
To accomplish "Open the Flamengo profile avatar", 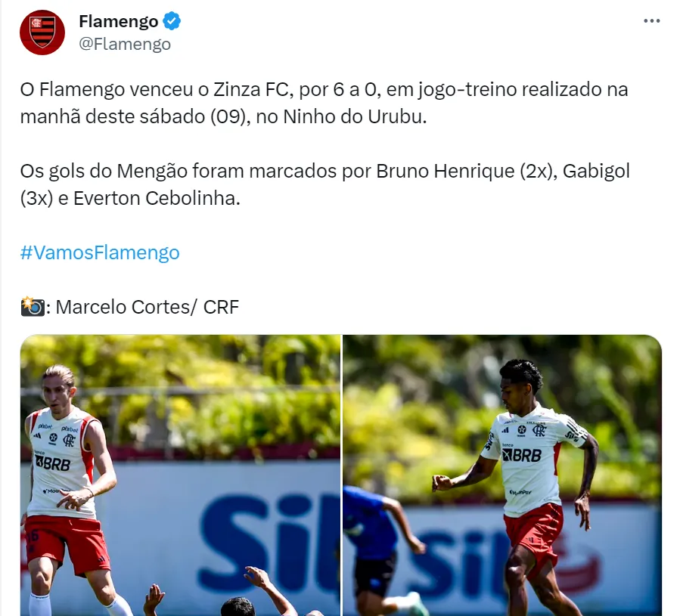I will [x=42, y=33].
